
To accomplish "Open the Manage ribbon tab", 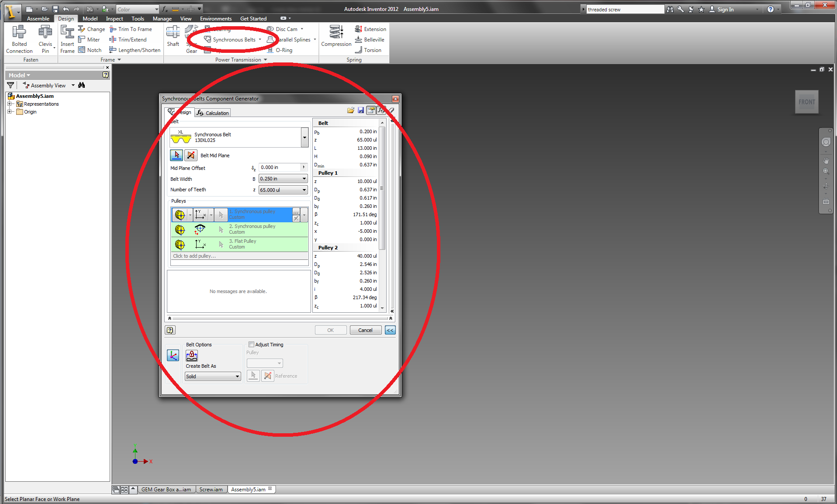I will coord(162,19).
